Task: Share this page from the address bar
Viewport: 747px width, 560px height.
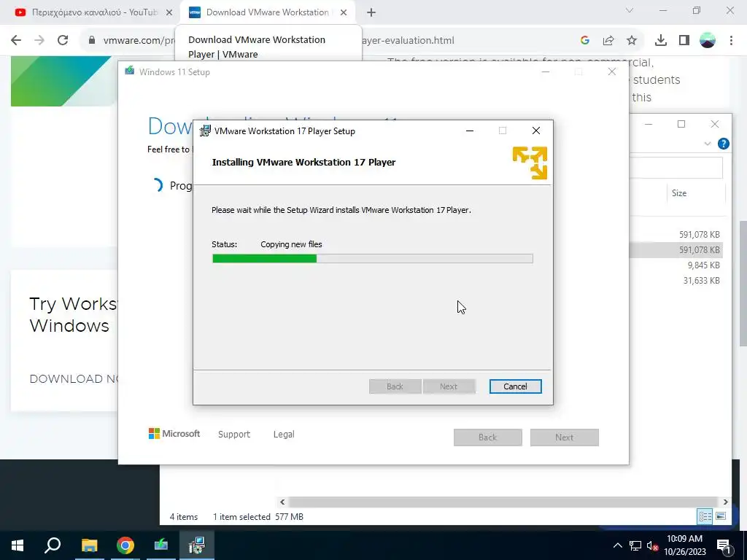Action: [608, 41]
